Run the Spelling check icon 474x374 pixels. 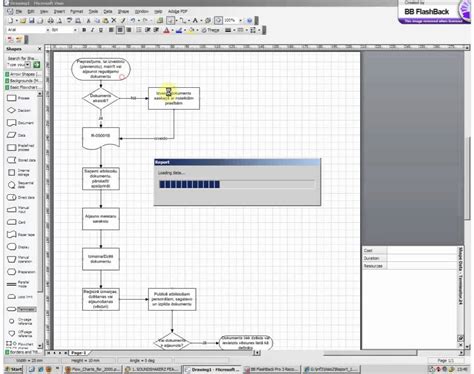69,21
